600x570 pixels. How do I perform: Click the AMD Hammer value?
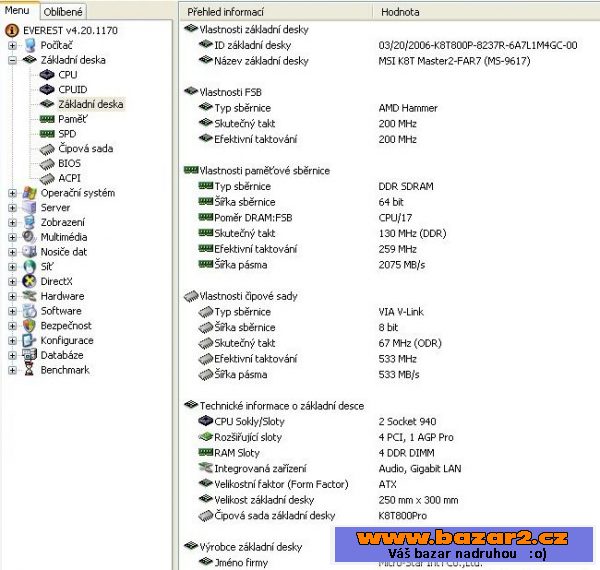coord(408,108)
